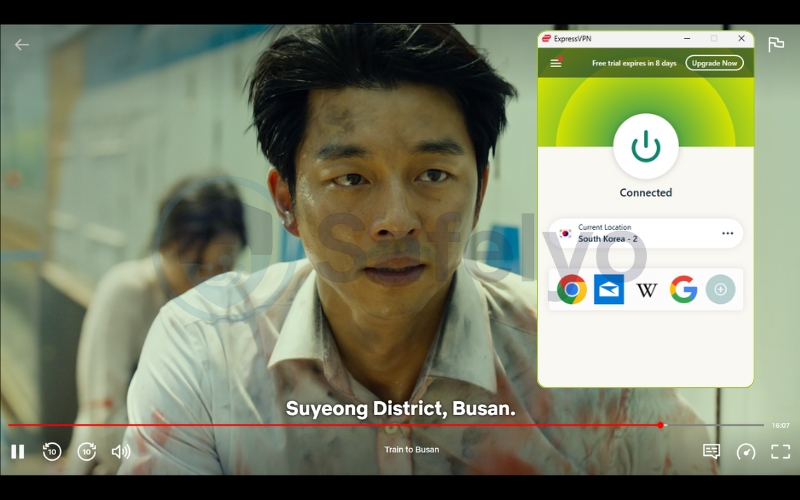Open playback speed settings
The width and height of the screenshot is (800, 500).
tap(746, 452)
